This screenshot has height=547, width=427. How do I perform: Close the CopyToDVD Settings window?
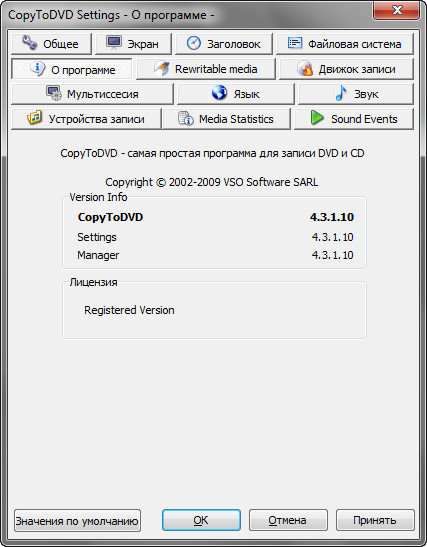[397, 10]
